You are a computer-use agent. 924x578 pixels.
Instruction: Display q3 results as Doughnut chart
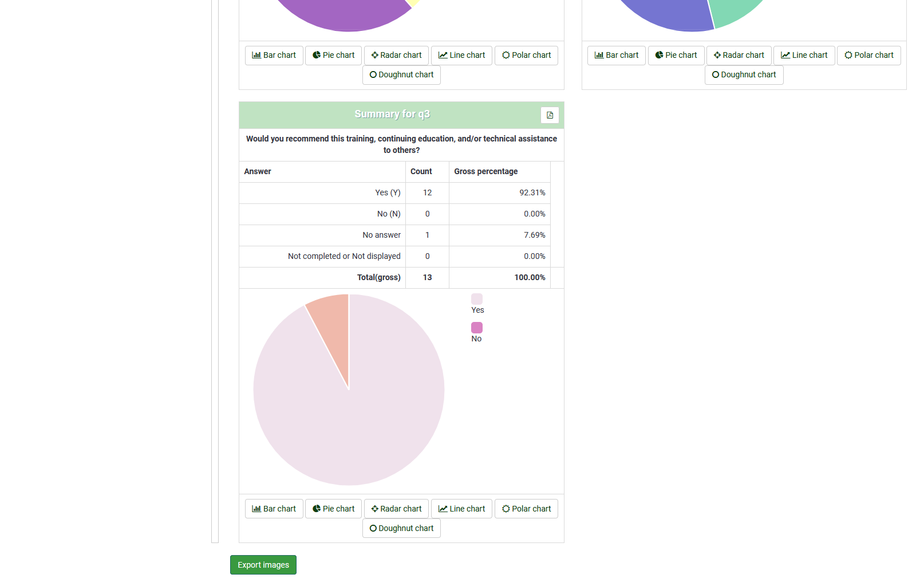(x=401, y=528)
